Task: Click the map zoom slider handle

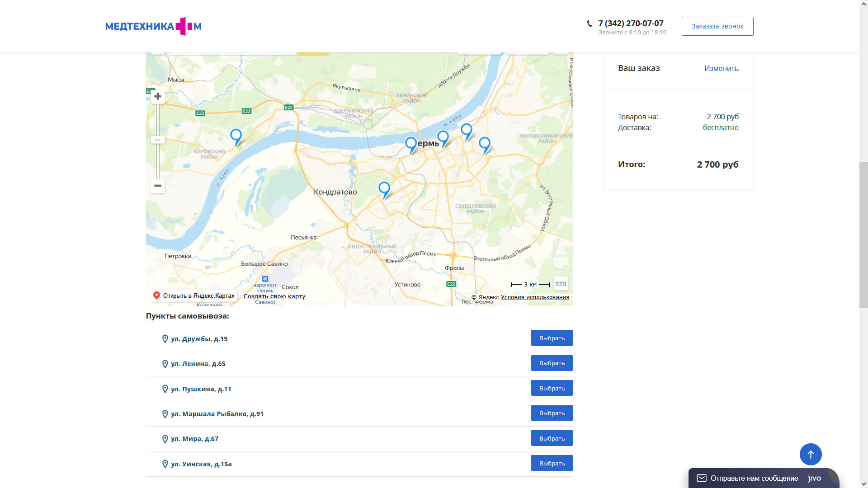Action: (158, 140)
